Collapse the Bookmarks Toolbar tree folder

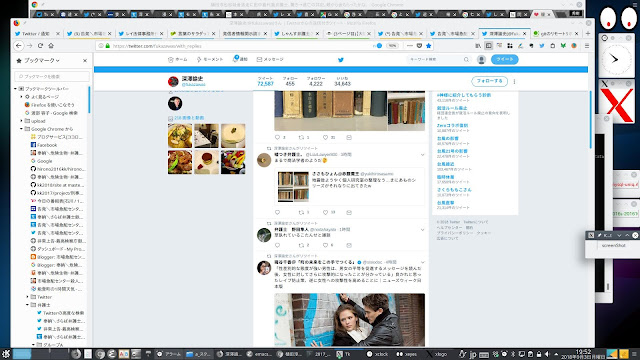point(16,89)
